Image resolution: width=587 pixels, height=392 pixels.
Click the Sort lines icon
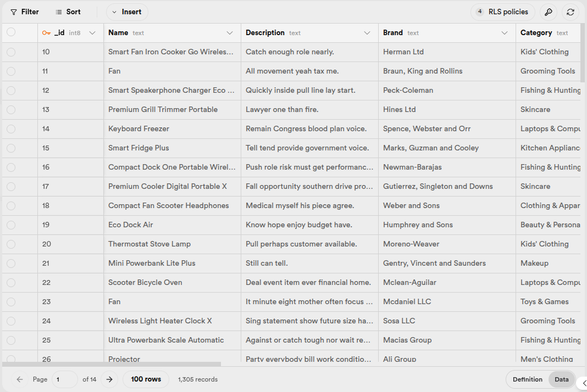pyautogui.click(x=59, y=12)
